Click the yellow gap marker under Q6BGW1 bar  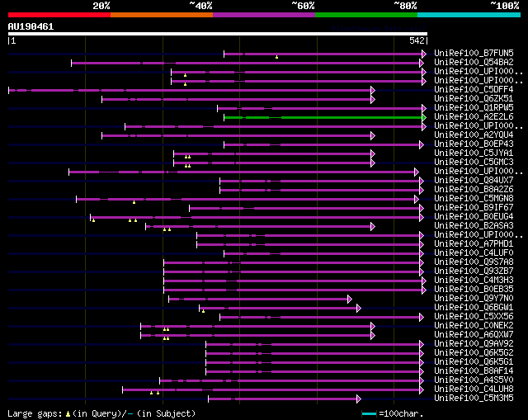(x=203, y=311)
